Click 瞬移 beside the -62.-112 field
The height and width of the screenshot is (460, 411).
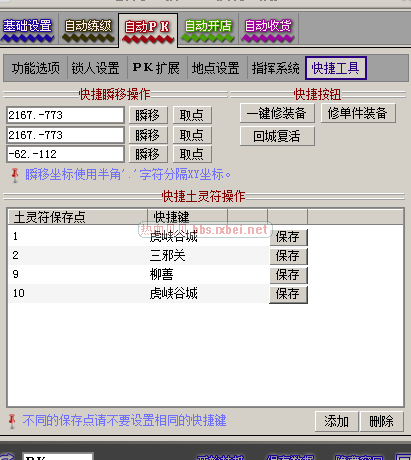coord(148,154)
